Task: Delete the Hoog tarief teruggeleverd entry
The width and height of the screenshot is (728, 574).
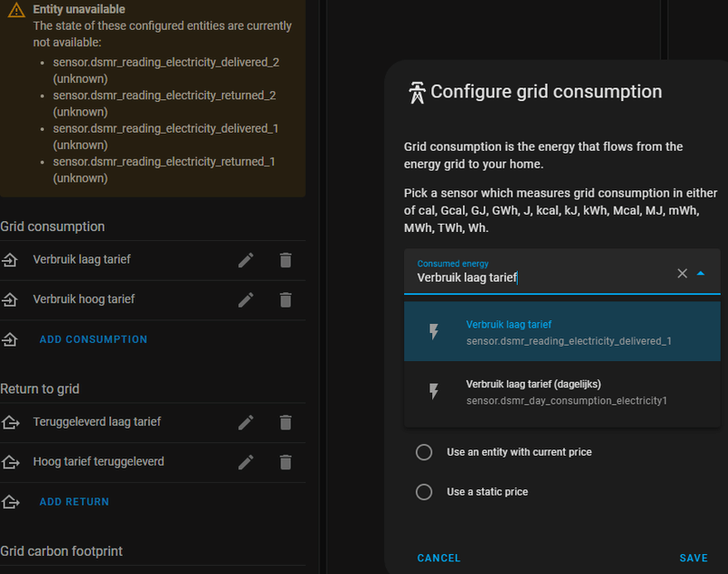Action: point(286,462)
